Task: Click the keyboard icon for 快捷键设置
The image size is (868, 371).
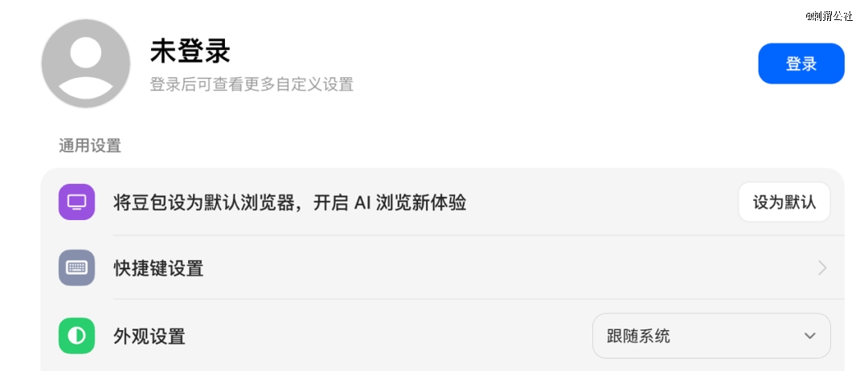Action: [77, 267]
